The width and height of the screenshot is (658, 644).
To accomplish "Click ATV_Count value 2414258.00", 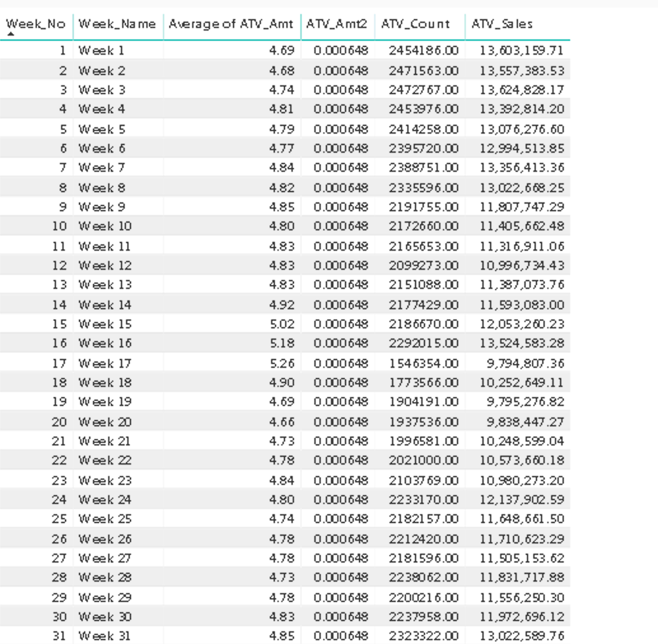I will (x=423, y=129).
